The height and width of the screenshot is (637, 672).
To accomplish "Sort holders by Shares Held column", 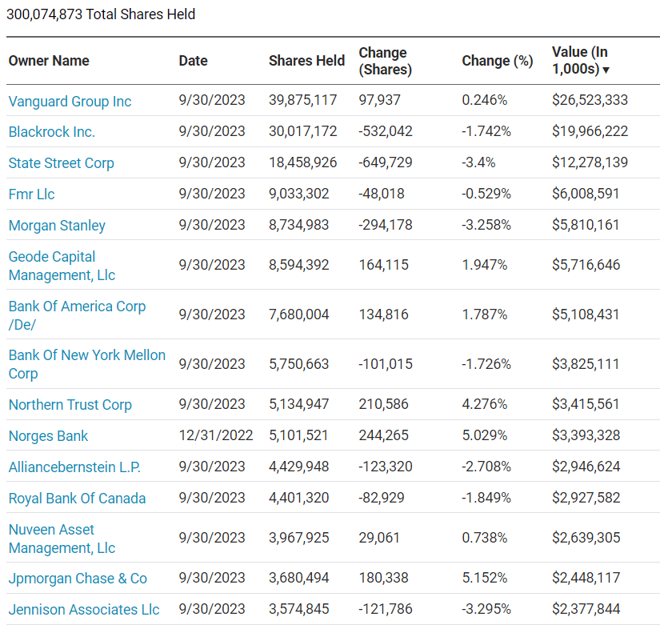I will coord(306,61).
